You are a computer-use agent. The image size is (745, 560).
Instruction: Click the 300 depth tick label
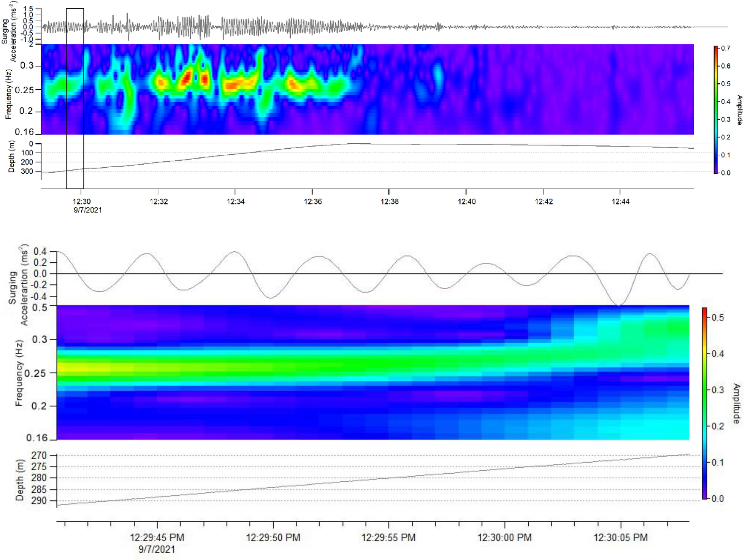point(27,171)
